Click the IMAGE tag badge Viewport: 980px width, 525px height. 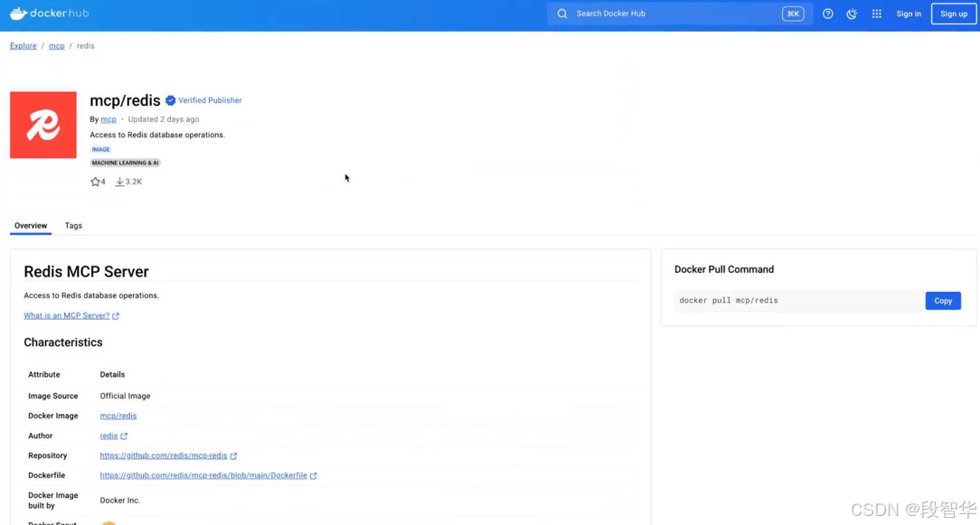click(x=100, y=149)
